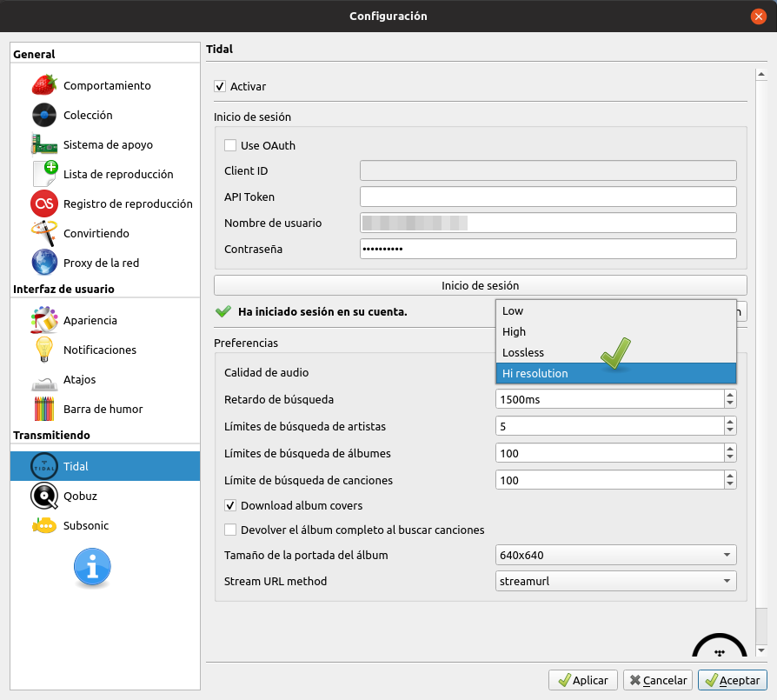The height and width of the screenshot is (700, 777).
Task: Toggle the Activar checkbox
Action: [x=220, y=86]
